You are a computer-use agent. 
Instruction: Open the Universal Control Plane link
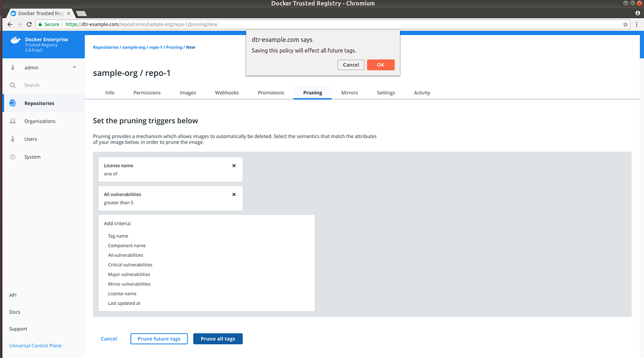tap(35, 345)
